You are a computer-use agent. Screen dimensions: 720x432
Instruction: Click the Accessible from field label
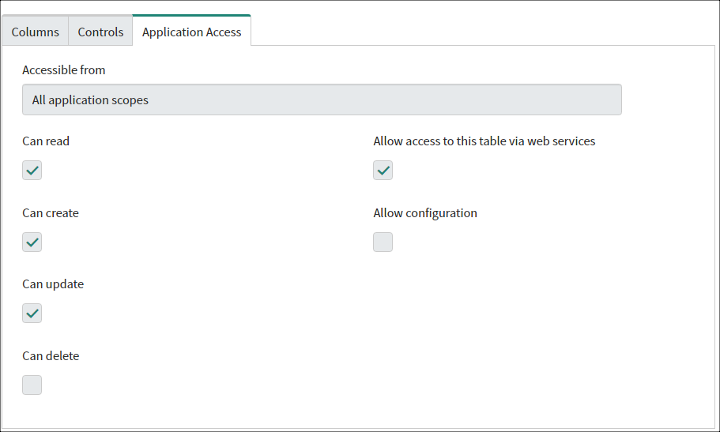pyautogui.click(x=64, y=70)
